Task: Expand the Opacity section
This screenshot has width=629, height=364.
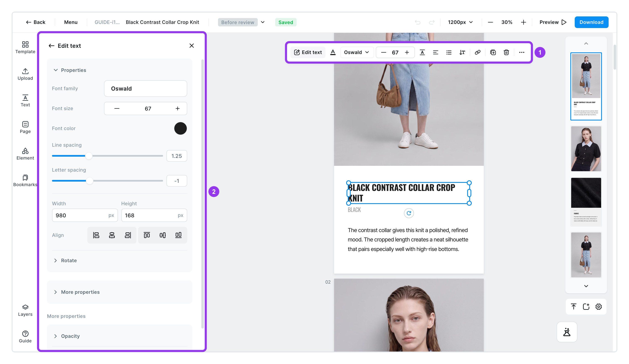Action: [67, 336]
